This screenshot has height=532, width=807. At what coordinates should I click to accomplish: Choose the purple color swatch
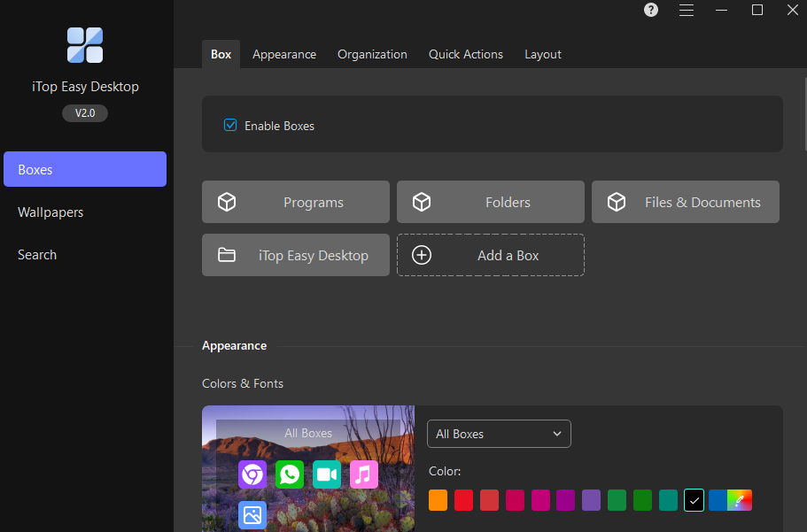pyautogui.click(x=591, y=500)
